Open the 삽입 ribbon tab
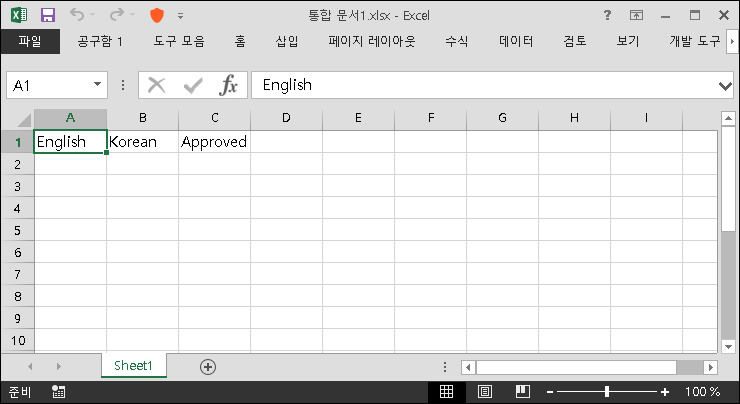740x404 pixels. 286,41
